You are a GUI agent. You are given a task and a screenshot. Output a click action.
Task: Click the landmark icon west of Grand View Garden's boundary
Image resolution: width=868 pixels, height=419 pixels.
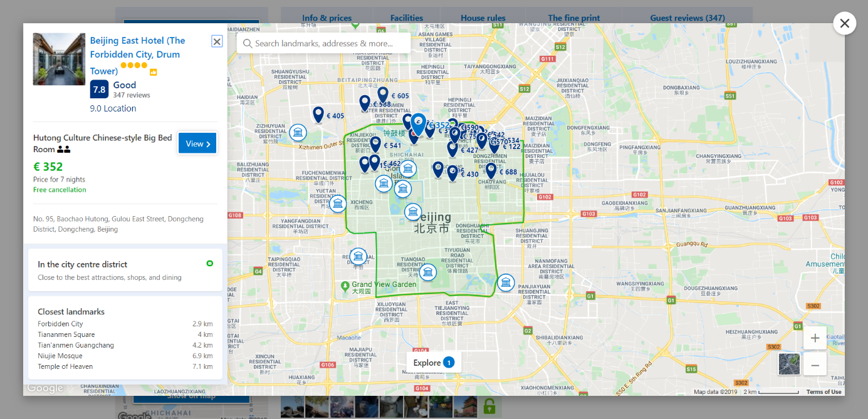coord(358,256)
